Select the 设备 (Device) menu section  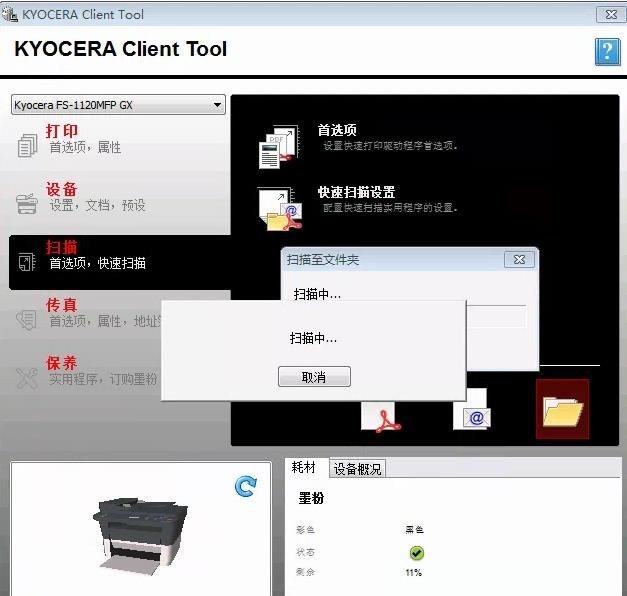(119, 198)
